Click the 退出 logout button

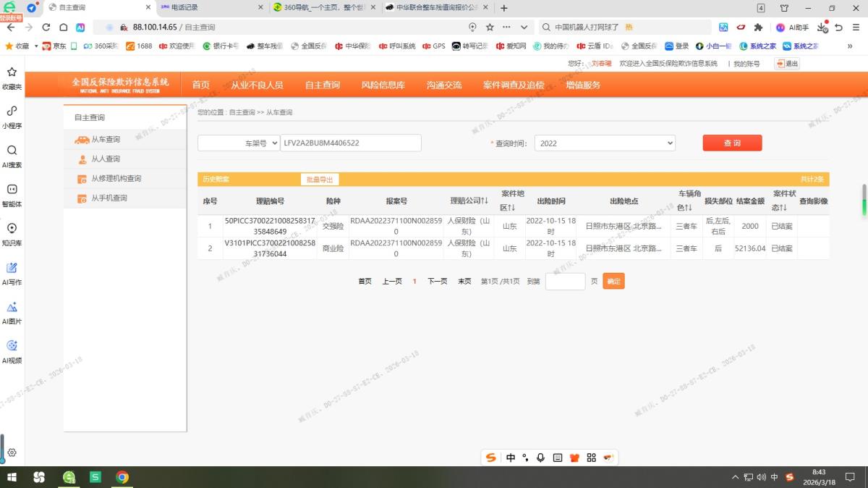coord(788,64)
